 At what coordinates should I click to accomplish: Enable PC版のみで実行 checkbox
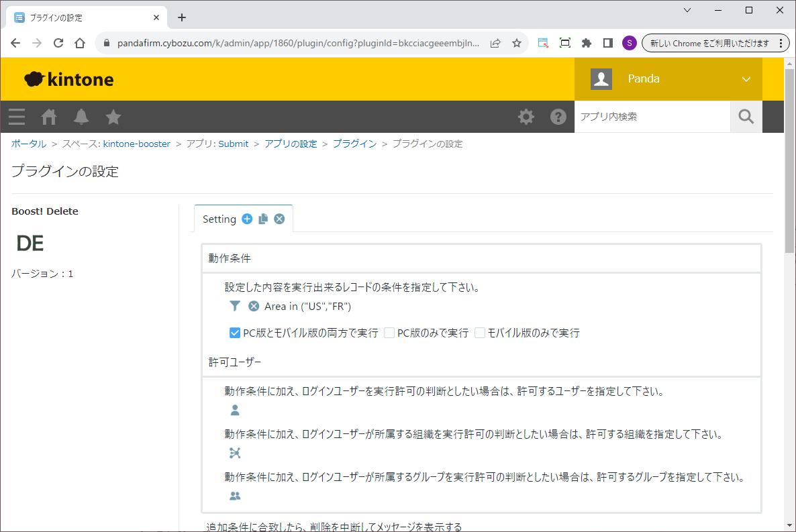click(389, 333)
